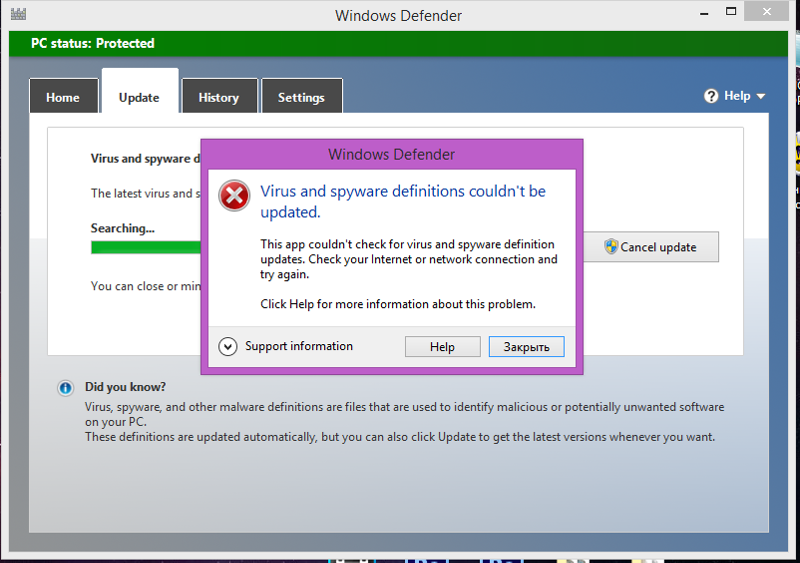Click the Support information label
Image resolution: width=800 pixels, height=563 pixels.
point(298,346)
